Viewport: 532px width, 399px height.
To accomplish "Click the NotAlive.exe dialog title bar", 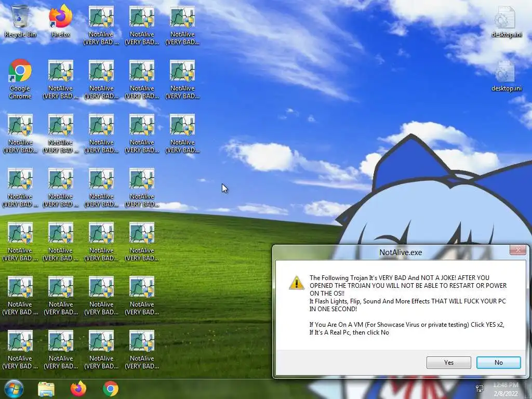I will [401, 252].
